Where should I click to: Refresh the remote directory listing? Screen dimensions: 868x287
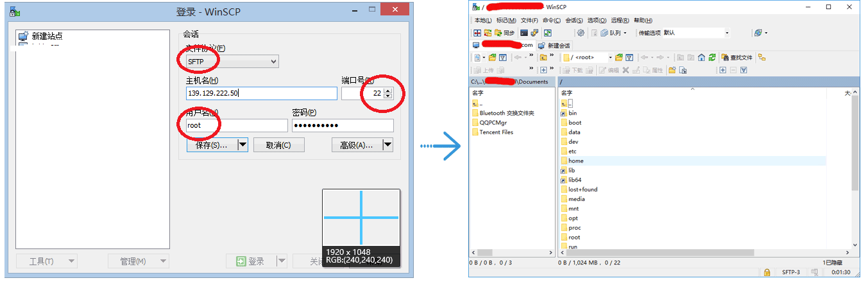click(x=712, y=58)
